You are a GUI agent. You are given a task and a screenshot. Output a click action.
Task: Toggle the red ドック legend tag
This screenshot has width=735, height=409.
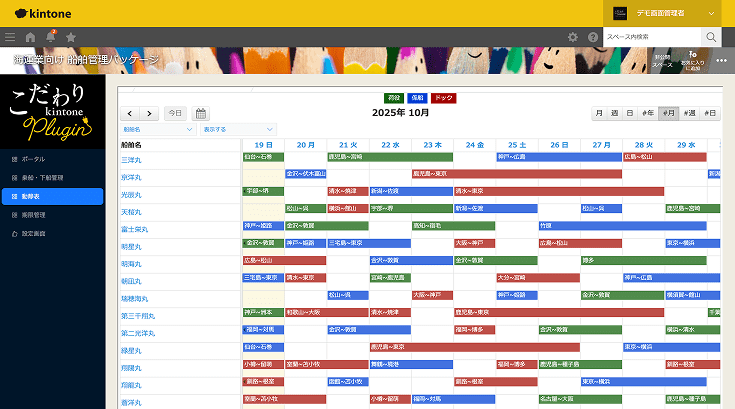click(443, 98)
